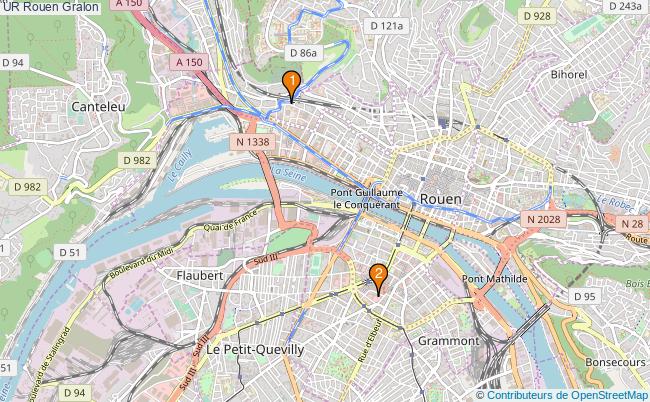The width and height of the screenshot is (650, 402).
Task: Click the Grammont district label
Action: (449, 341)
